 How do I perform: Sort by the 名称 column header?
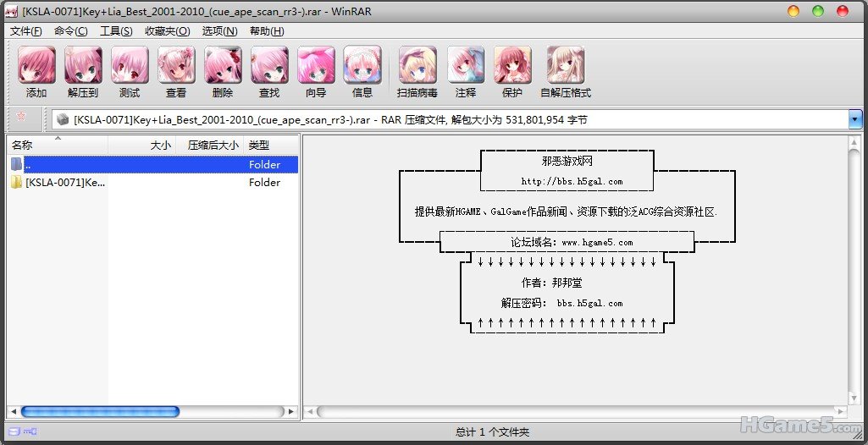58,145
